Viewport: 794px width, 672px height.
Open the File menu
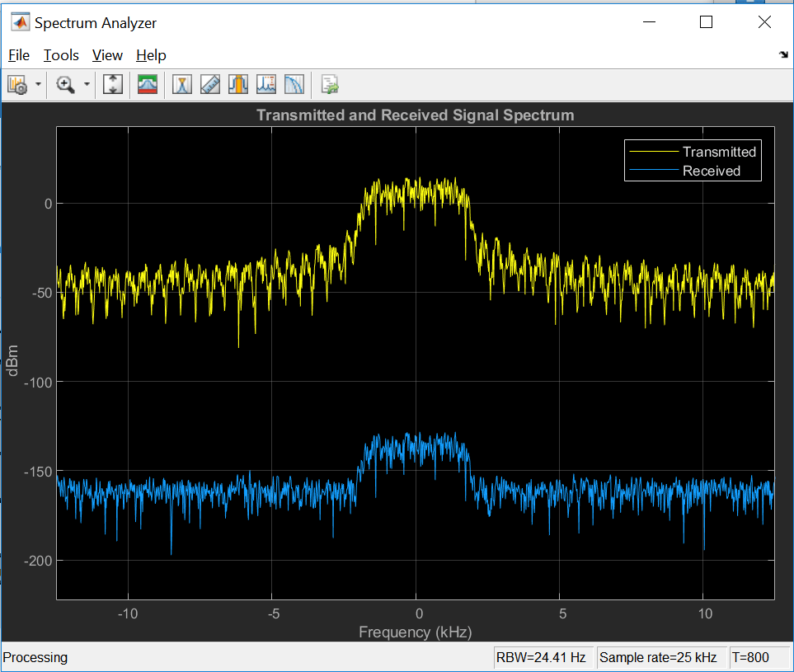(x=19, y=55)
